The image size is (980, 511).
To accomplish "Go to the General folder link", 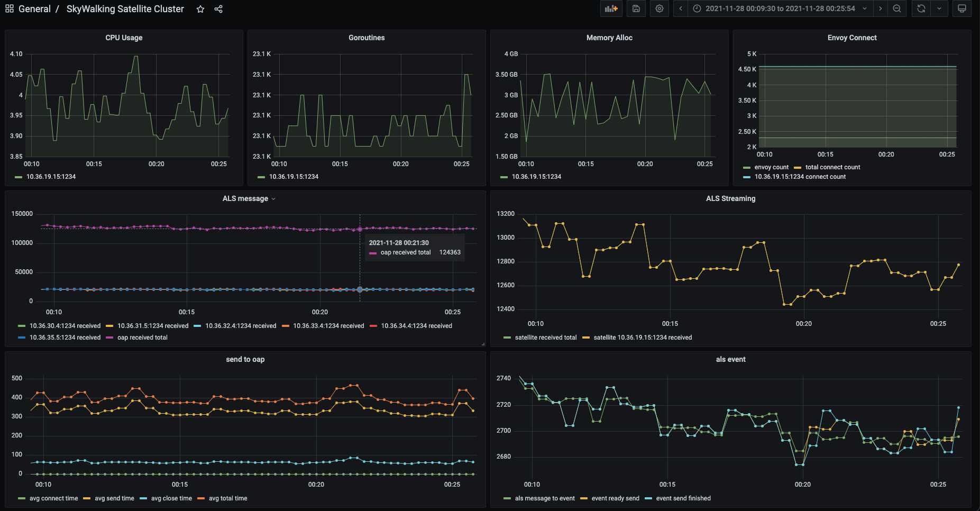I will tap(34, 9).
